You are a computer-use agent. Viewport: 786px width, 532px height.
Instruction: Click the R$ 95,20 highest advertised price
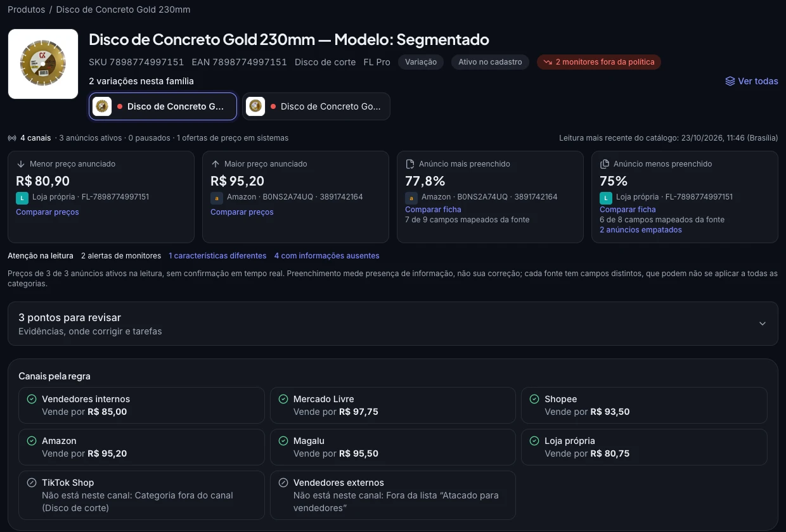tap(238, 181)
